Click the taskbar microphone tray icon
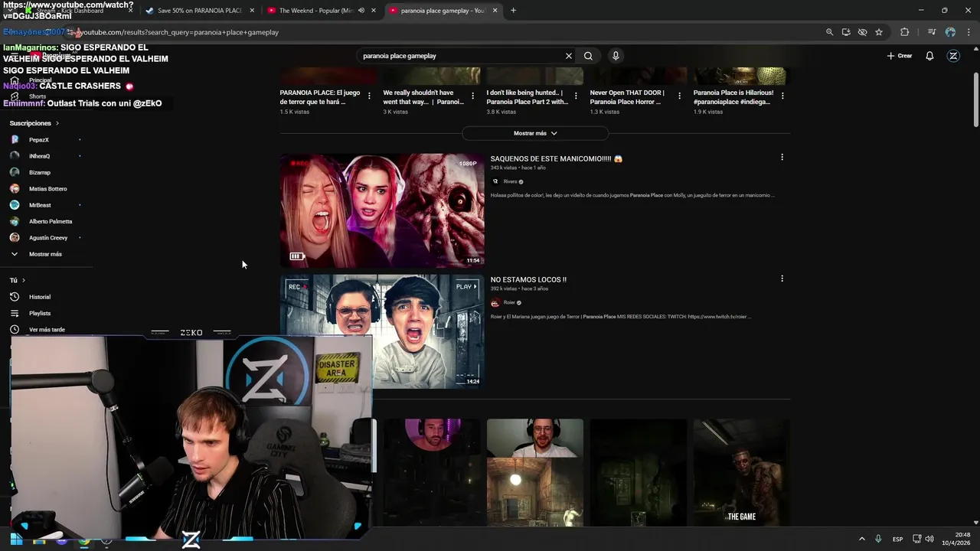Screen dimensions: 980x551 pyautogui.click(x=878, y=539)
